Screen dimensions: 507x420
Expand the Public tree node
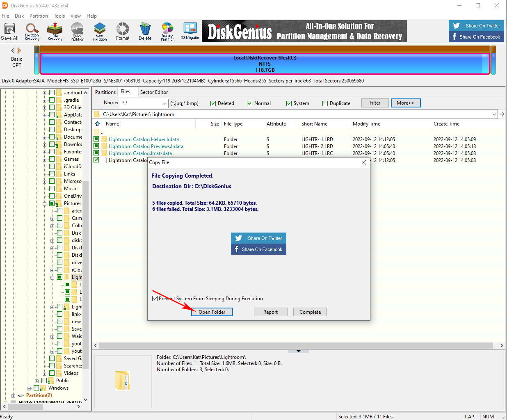(37, 381)
